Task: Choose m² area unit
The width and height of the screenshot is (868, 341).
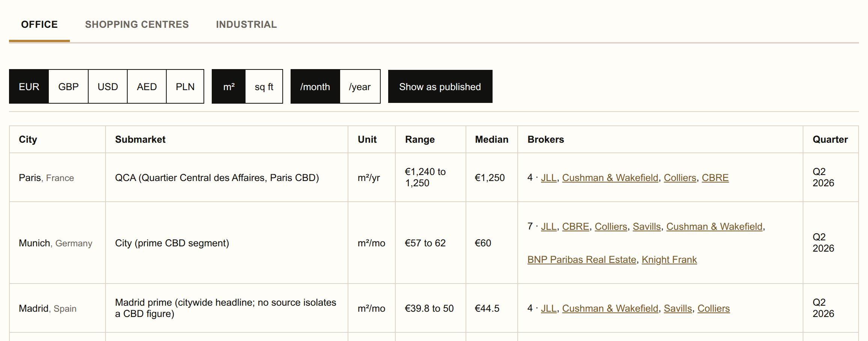Action: click(x=229, y=86)
